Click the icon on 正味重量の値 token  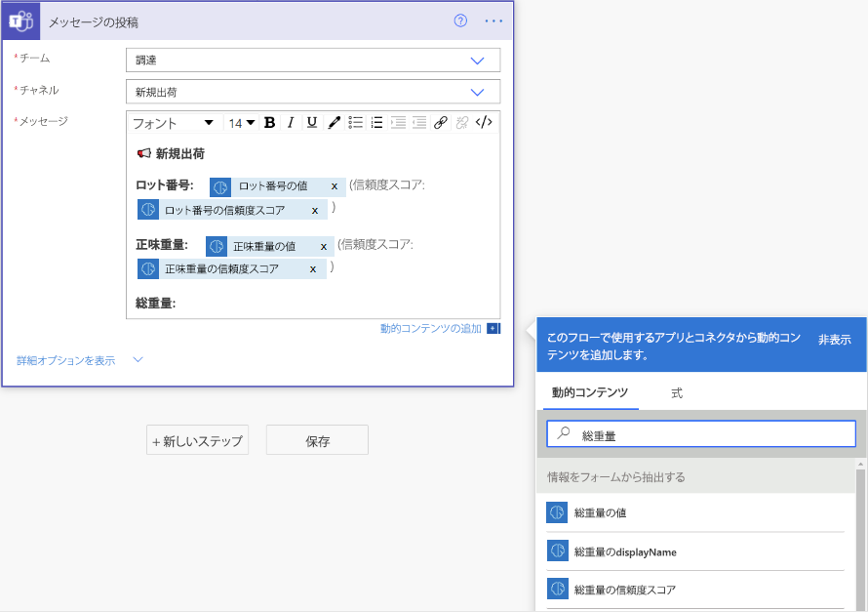click(x=217, y=246)
